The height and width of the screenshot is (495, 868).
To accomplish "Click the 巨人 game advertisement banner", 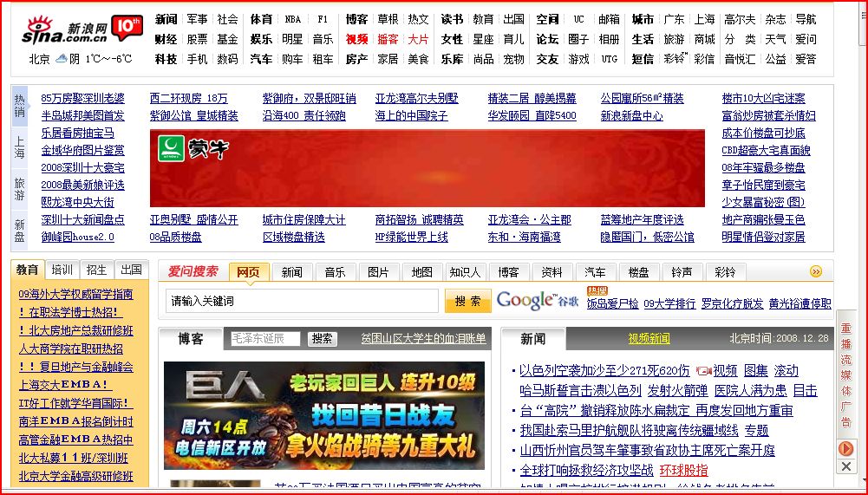I will click(323, 415).
